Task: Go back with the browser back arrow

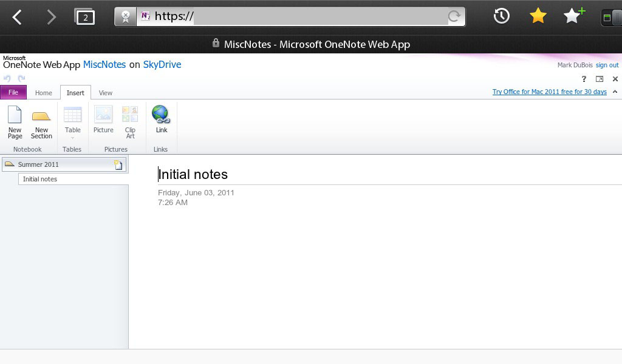Action: [16, 17]
